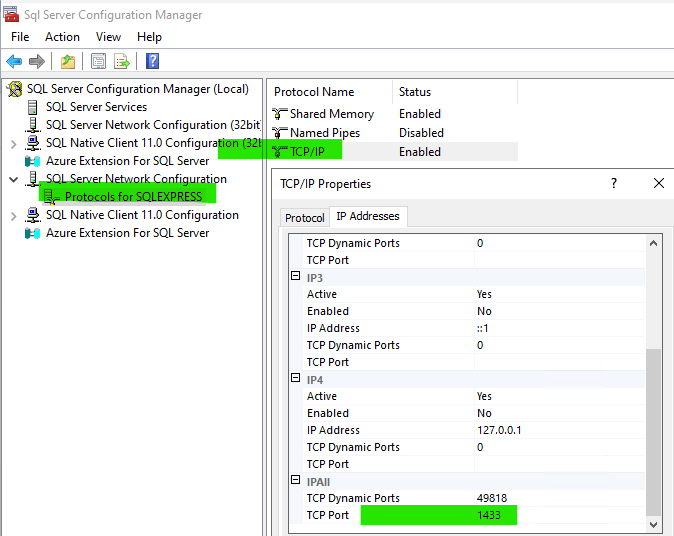
Task: Expand the lower SQL Native Client 11.0 Configuration
Action: (13, 216)
